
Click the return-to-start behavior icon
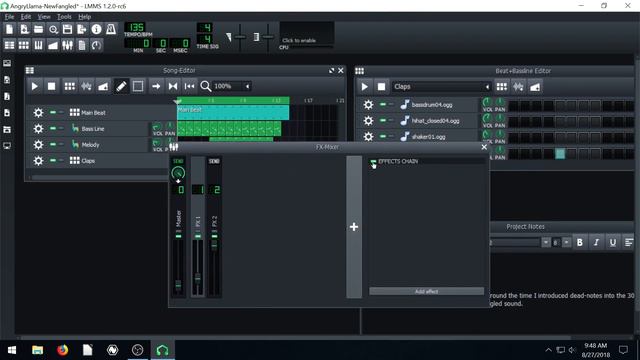pyautogui.click(x=189, y=87)
